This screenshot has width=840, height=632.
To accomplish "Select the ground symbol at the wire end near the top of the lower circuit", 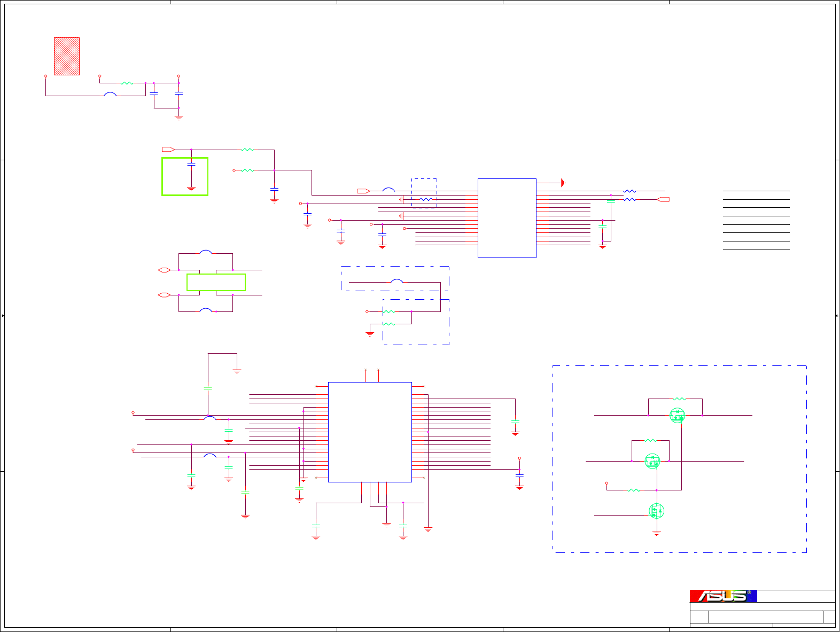I will 237,371.
